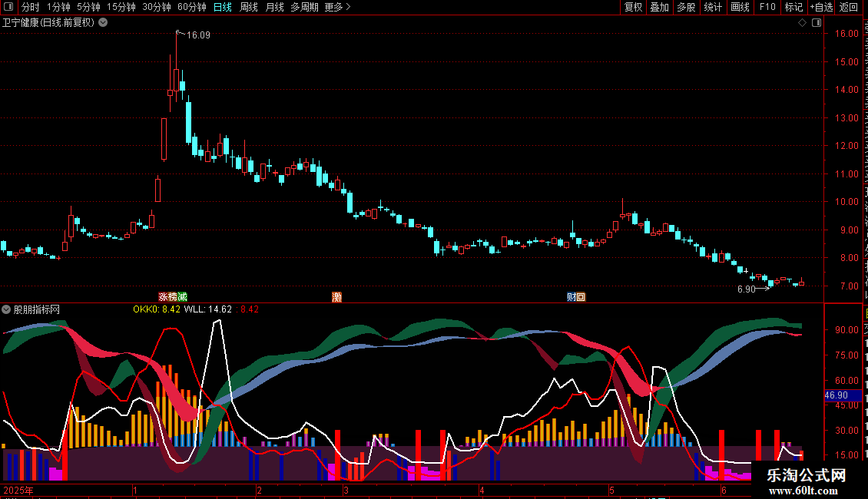
Task: Click the 回 event marker
Action: pyautogui.click(x=581, y=297)
